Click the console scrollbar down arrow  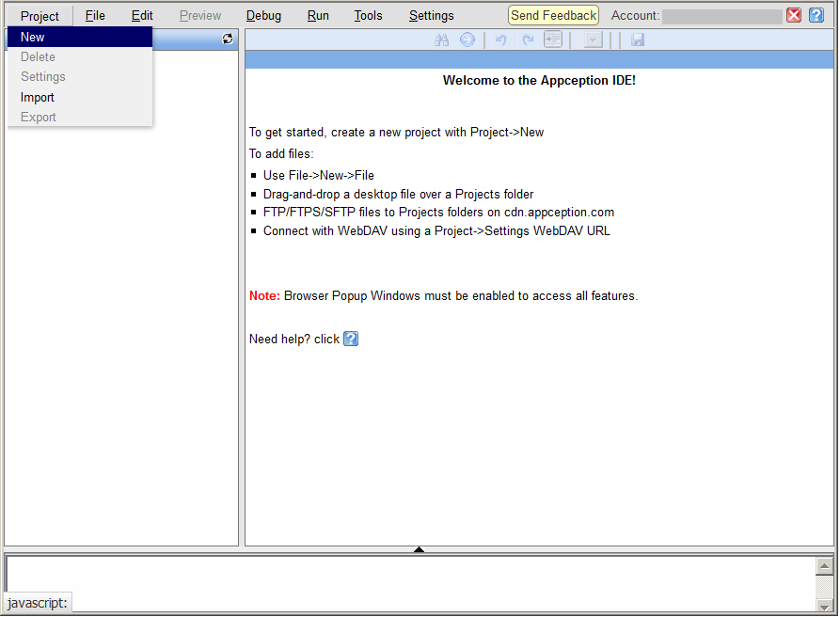coord(824,606)
